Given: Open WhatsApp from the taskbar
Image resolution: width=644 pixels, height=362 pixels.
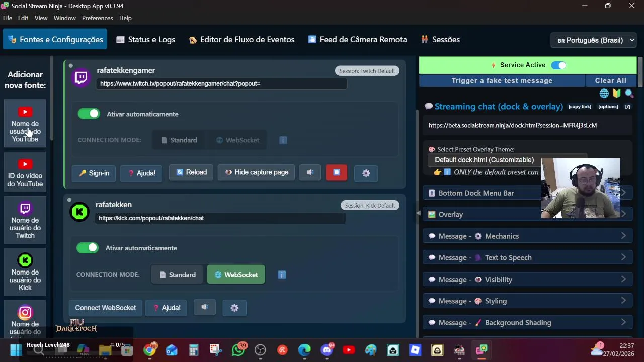Looking at the screenshot, I should click(238, 350).
